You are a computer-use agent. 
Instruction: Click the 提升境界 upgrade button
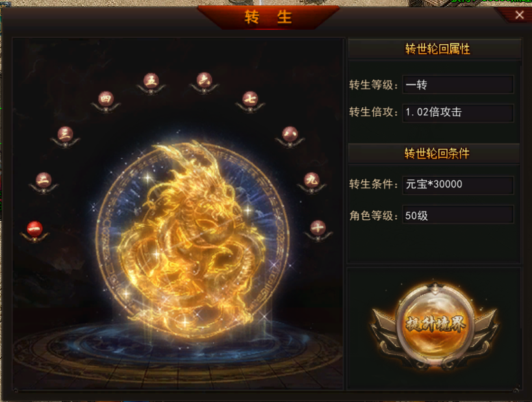point(435,324)
